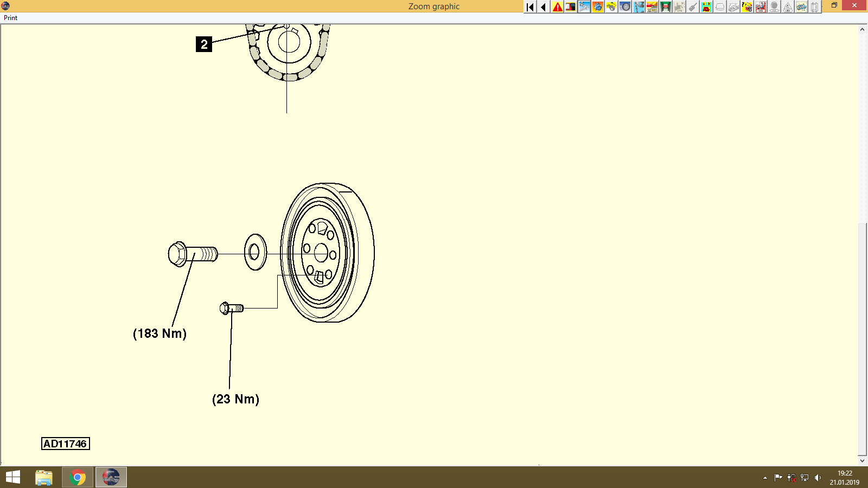Expand hidden icons in the system tray
The width and height of the screenshot is (868, 488).
765,478
